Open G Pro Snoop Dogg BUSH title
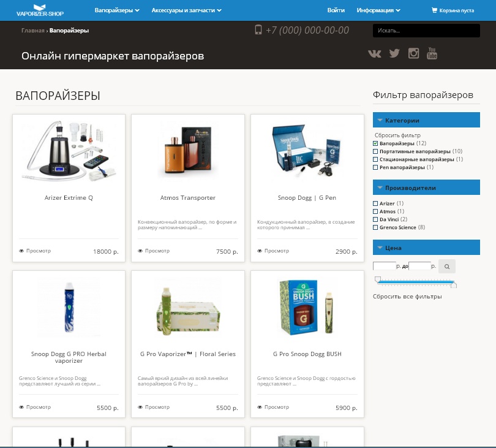 [307, 354]
